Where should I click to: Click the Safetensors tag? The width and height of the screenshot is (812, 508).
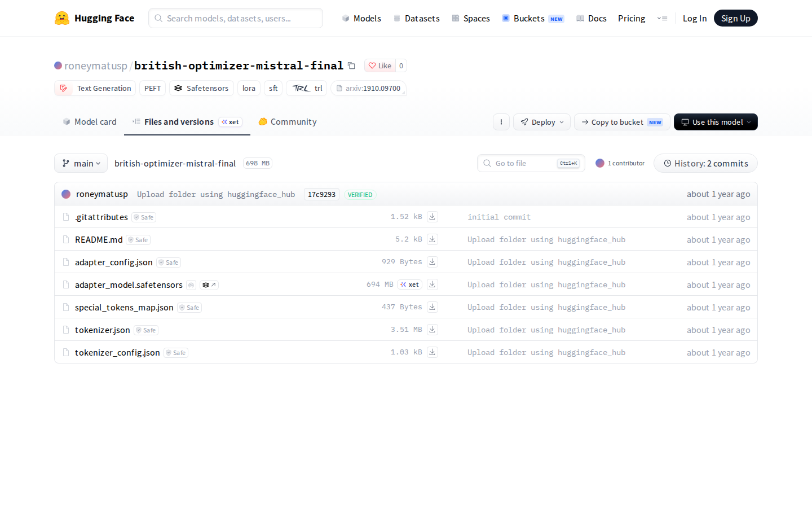(x=201, y=88)
